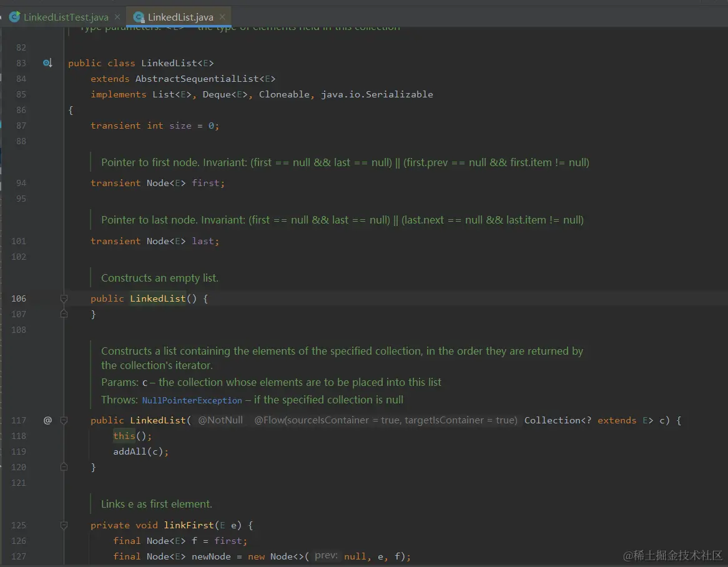Collapse the LinkedList() constructor fold at line 106
The image size is (728, 567).
64,298
